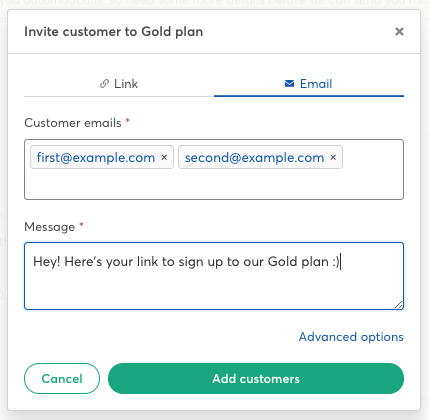The width and height of the screenshot is (429, 420).
Task: Click inside the Message text area
Action: click(x=214, y=276)
